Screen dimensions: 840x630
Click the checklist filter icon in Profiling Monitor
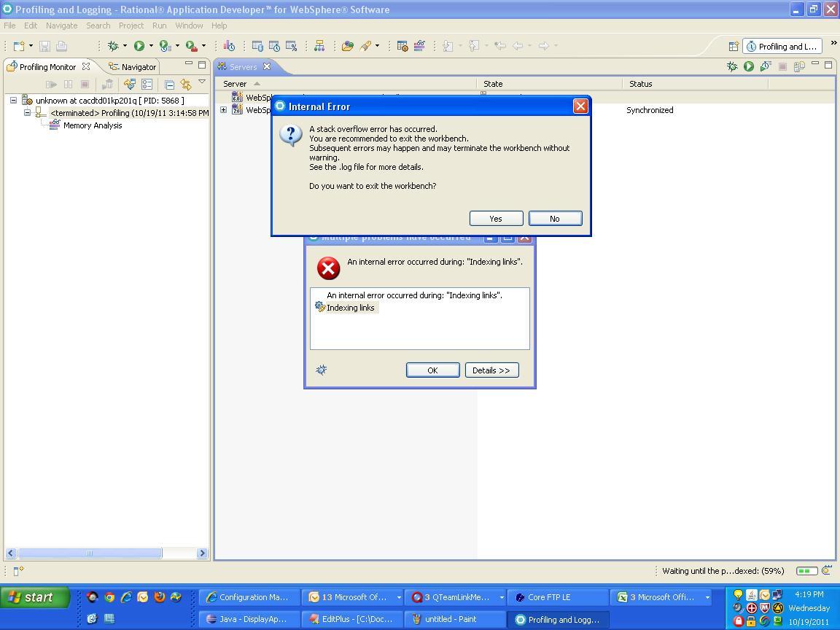[x=147, y=84]
